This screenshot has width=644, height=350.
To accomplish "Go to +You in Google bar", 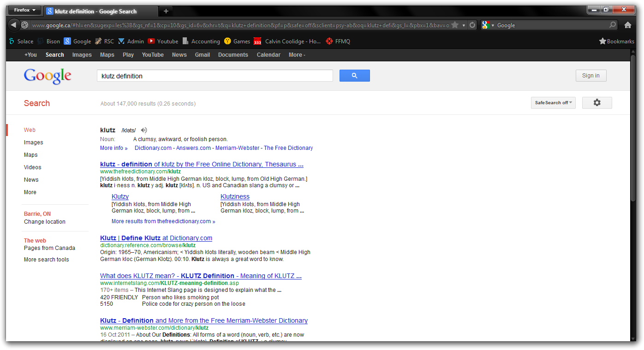I will tap(30, 55).
